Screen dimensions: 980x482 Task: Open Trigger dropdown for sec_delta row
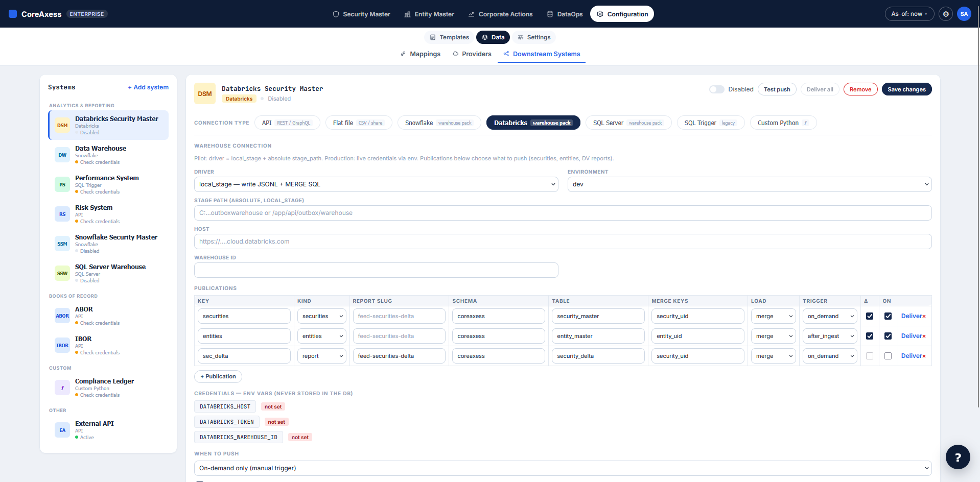pyautogui.click(x=830, y=356)
